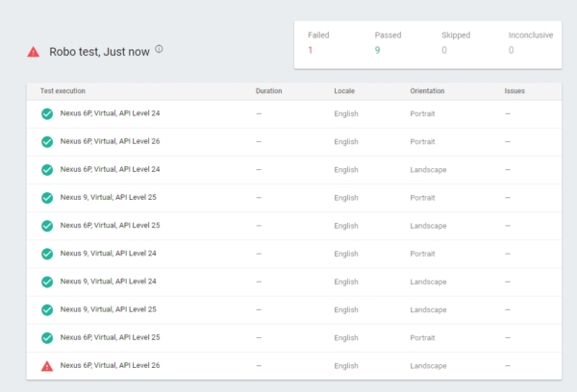Click green check icon for Nexus 6P API 24 Portrait
577x392 pixels.
47,114
